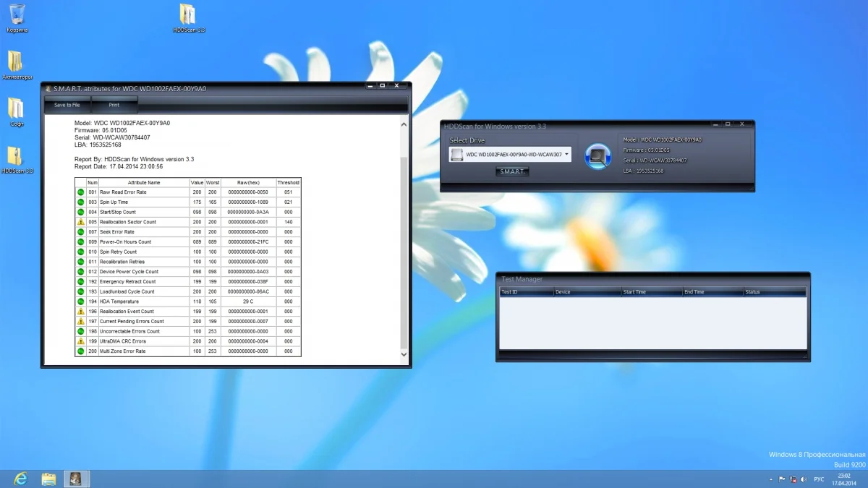Viewport: 868px width, 488px height.
Task: Click status icon for Load/unload Cycle Count
Action: pyautogui.click(x=81, y=291)
